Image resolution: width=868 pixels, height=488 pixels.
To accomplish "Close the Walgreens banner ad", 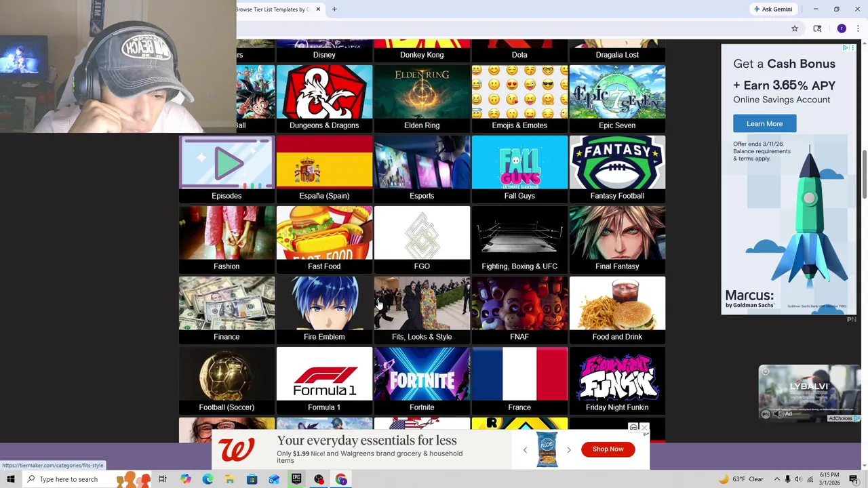I will (x=644, y=428).
